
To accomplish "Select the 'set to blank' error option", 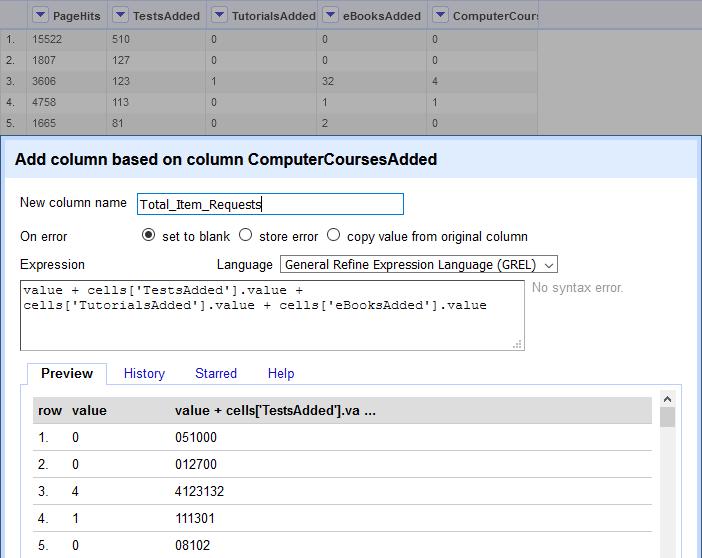I will pos(148,235).
